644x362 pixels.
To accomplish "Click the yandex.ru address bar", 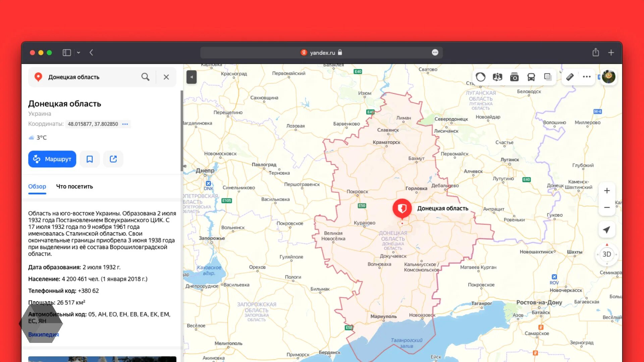I will (321, 53).
